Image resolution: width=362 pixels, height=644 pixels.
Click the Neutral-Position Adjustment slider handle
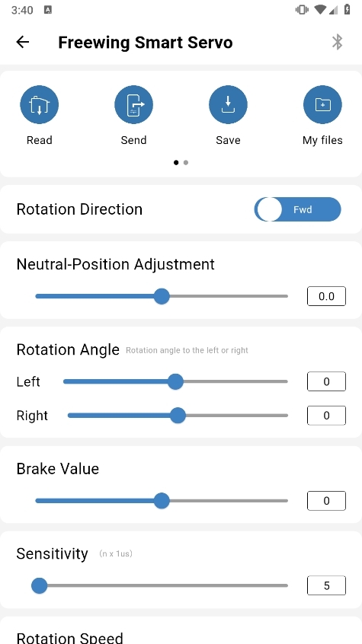pos(162,296)
